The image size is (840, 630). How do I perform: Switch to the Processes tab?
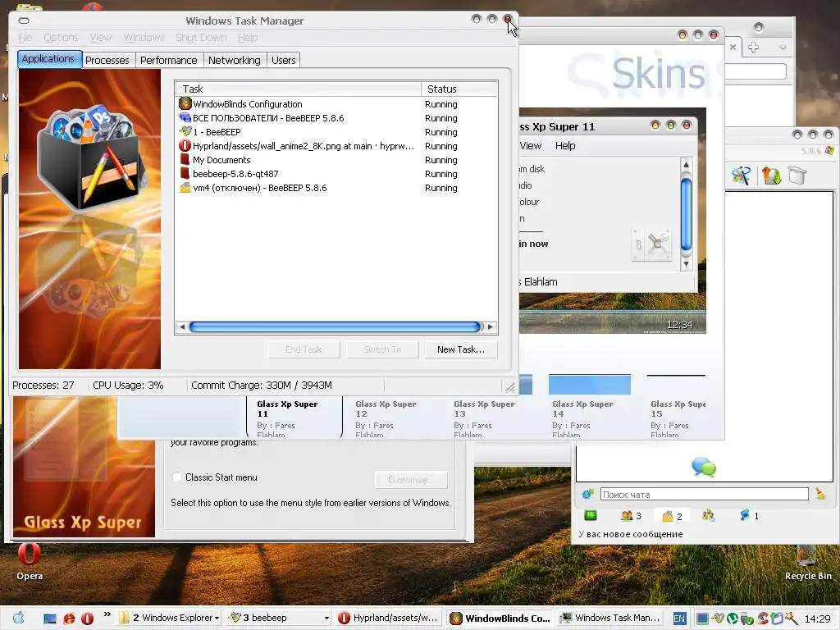107,60
